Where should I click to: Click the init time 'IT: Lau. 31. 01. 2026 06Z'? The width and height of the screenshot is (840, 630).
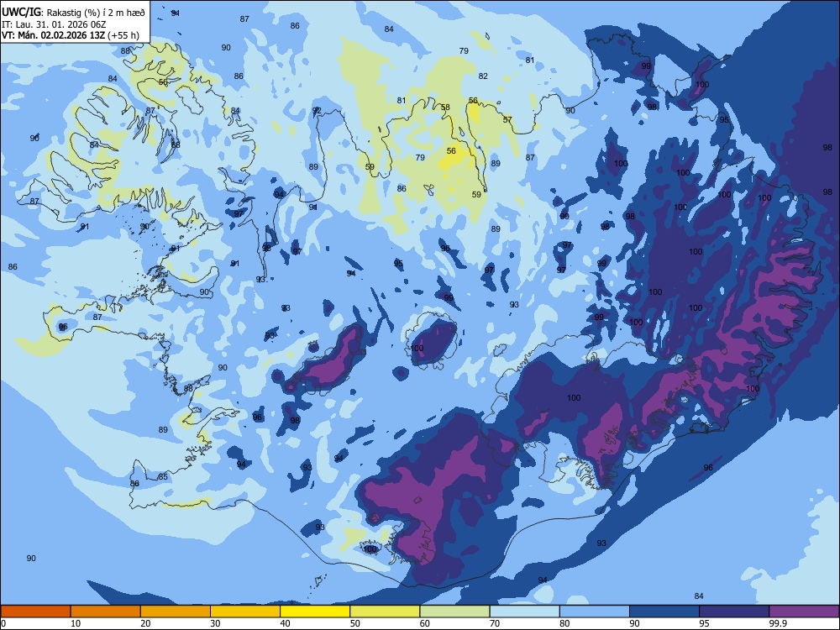tap(55, 24)
